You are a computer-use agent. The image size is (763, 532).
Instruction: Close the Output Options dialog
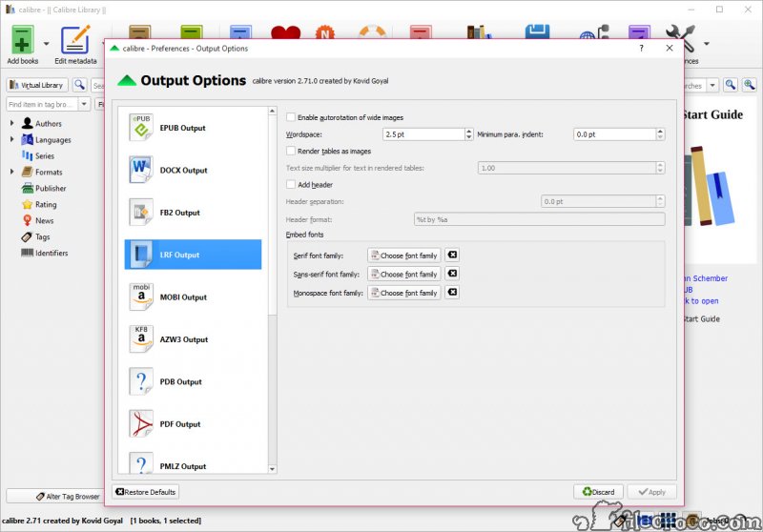(670, 48)
